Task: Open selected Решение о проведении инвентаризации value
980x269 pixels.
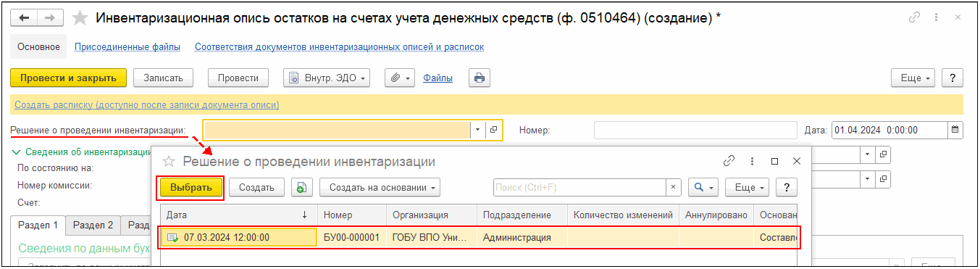Action: (493, 131)
